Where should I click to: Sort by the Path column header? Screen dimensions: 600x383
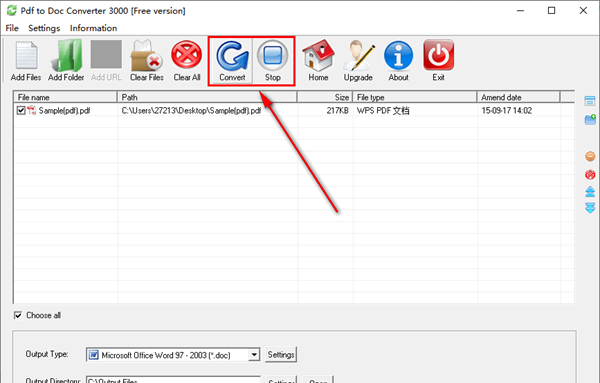207,97
